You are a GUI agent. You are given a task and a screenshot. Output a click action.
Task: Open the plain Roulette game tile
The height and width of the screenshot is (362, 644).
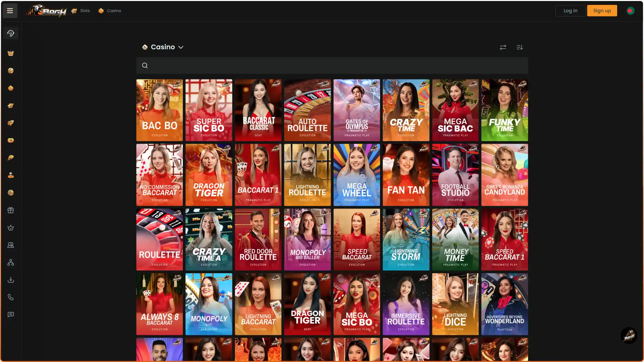[x=160, y=240]
